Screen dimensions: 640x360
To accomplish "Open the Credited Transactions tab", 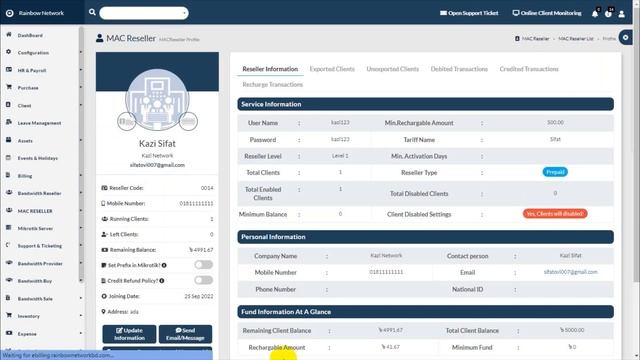I will click(x=529, y=69).
